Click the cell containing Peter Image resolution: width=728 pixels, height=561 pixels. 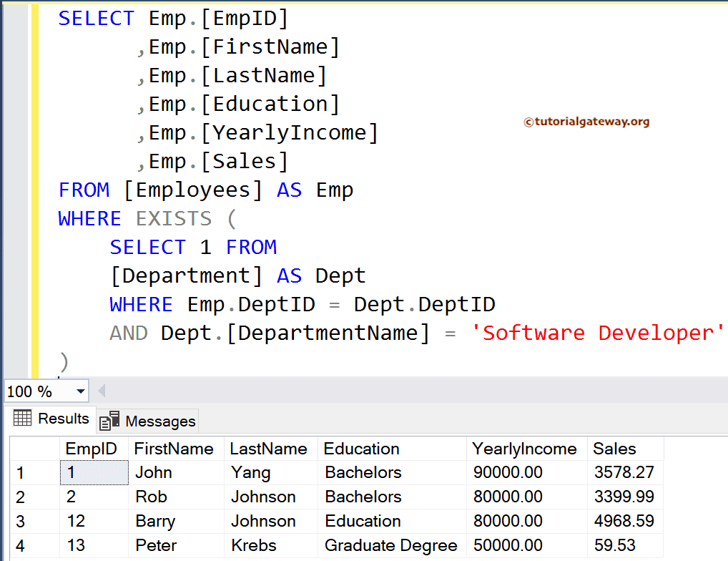tap(156, 545)
